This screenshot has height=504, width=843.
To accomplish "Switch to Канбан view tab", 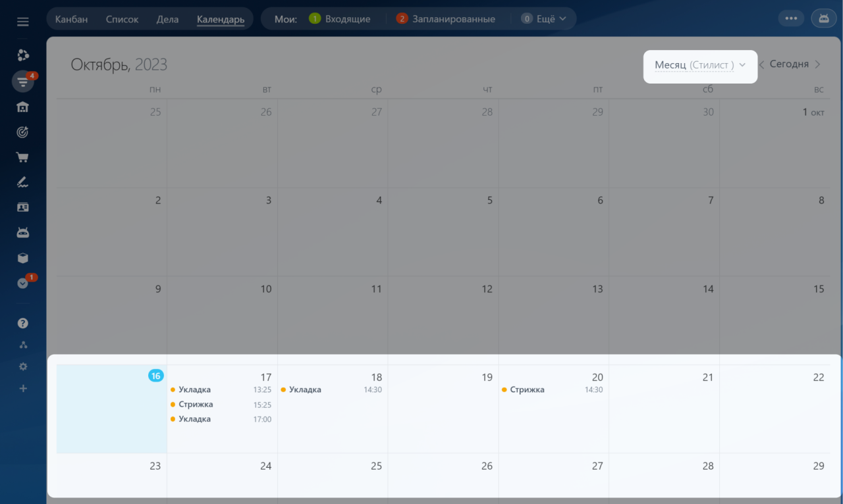I will pyautogui.click(x=71, y=19).
